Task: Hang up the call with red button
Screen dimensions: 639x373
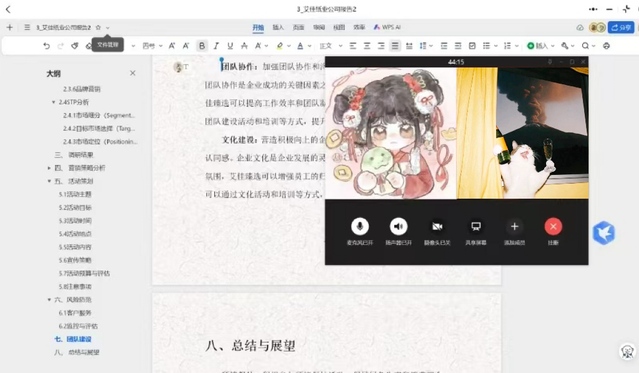Action: [x=553, y=226]
